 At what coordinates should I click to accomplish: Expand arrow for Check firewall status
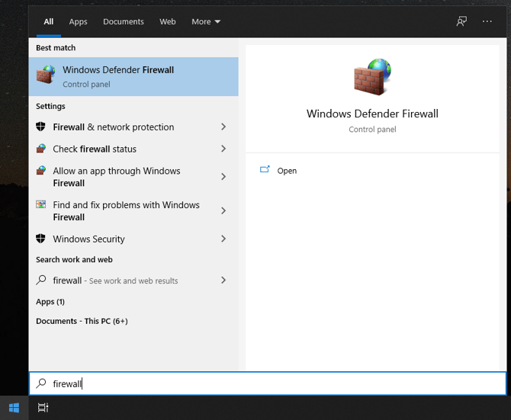click(x=223, y=149)
